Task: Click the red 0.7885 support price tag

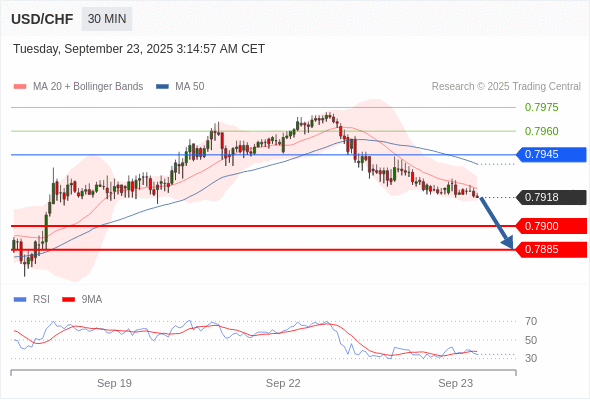Action: tap(551, 249)
